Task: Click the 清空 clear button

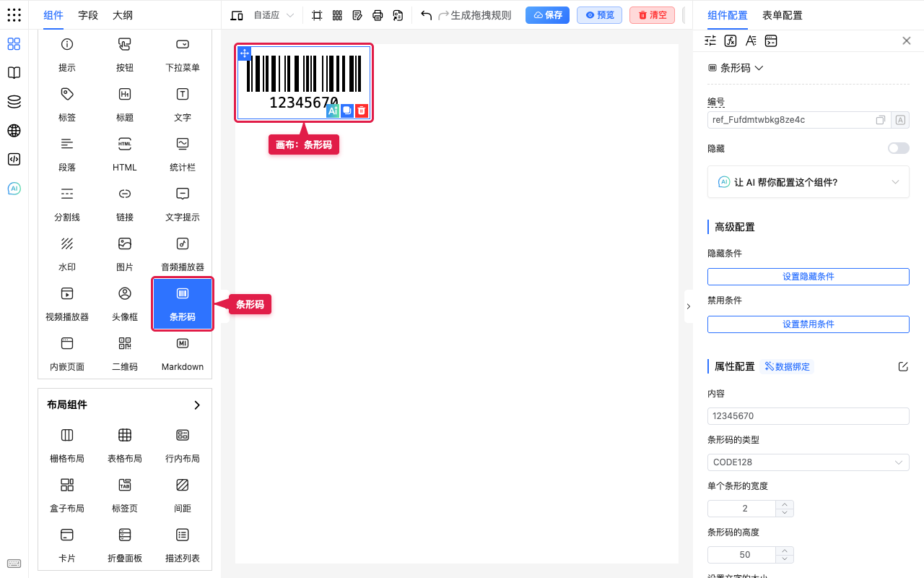Action: coord(652,15)
